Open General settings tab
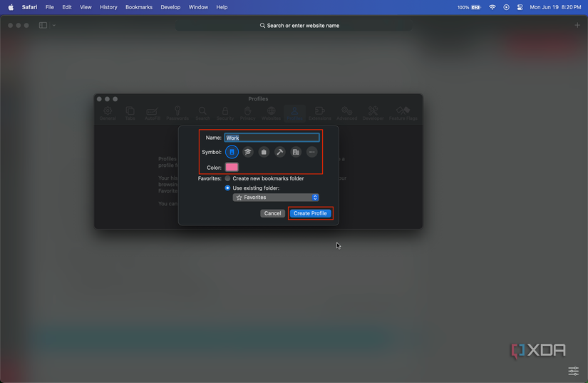 tap(108, 113)
